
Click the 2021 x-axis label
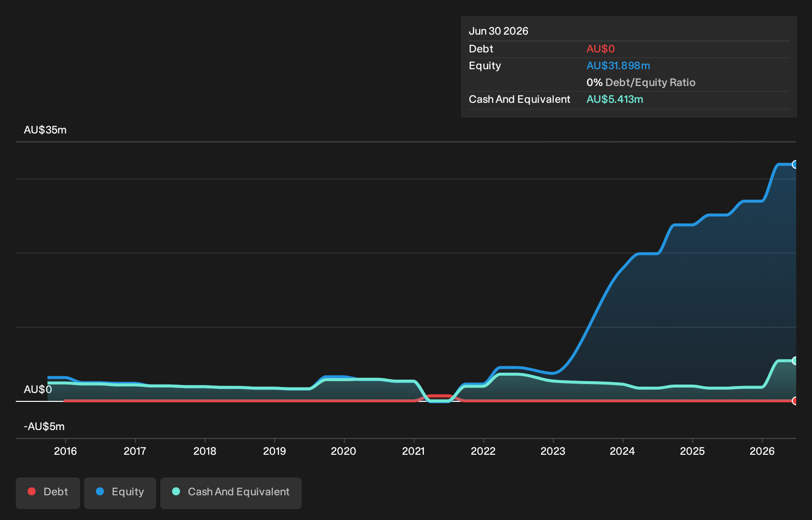pos(413,451)
